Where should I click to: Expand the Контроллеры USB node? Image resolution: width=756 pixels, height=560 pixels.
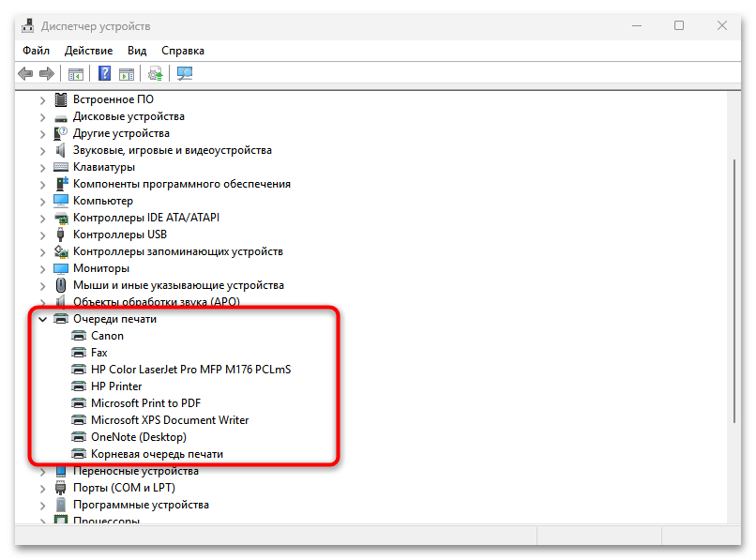[42, 235]
